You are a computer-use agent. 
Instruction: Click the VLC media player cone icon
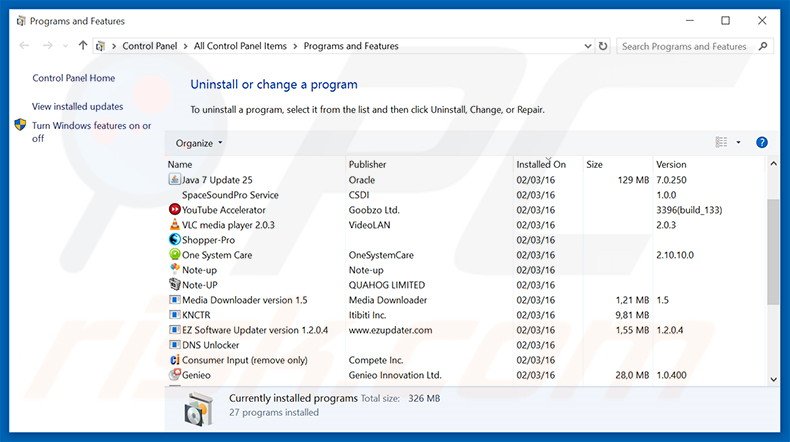(x=174, y=224)
